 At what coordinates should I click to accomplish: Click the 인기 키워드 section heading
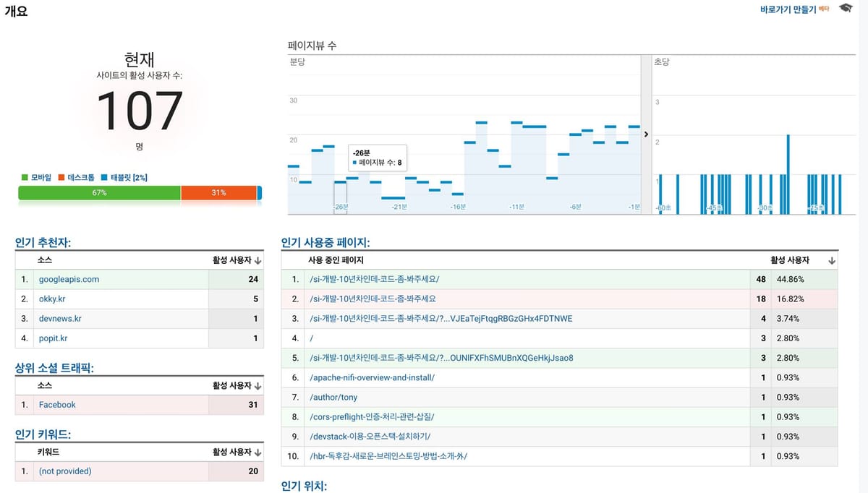43,434
